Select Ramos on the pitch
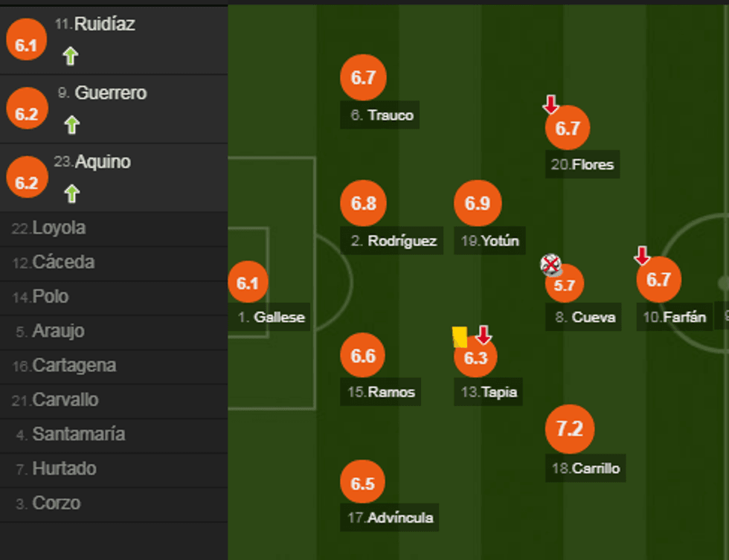The image size is (729, 560). point(382,391)
